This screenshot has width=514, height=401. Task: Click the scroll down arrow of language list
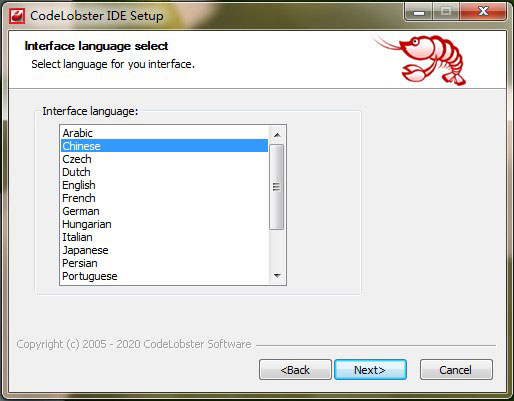(277, 276)
